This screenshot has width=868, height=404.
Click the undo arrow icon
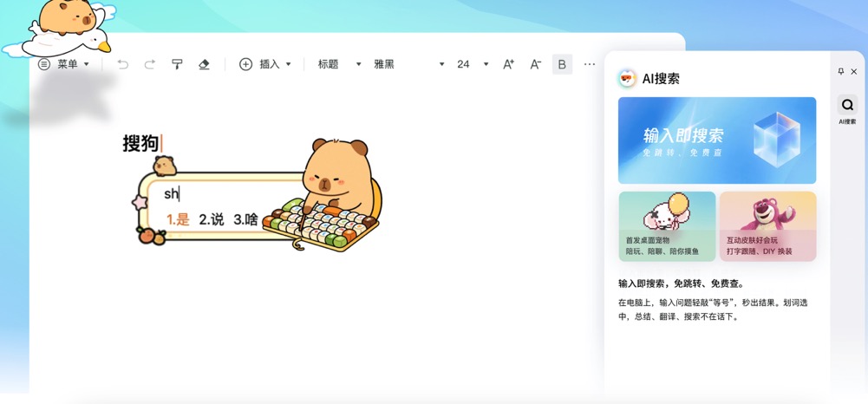click(123, 64)
